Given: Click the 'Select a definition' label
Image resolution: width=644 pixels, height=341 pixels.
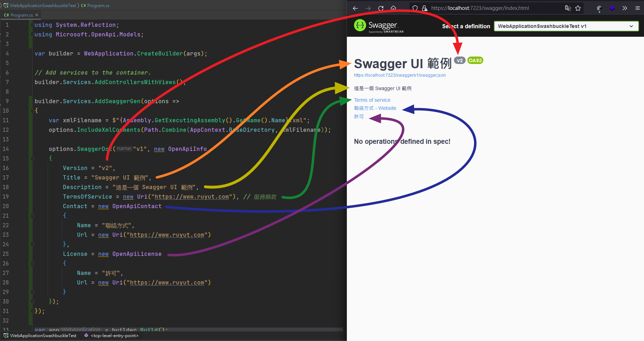Looking at the screenshot, I should (466, 26).
